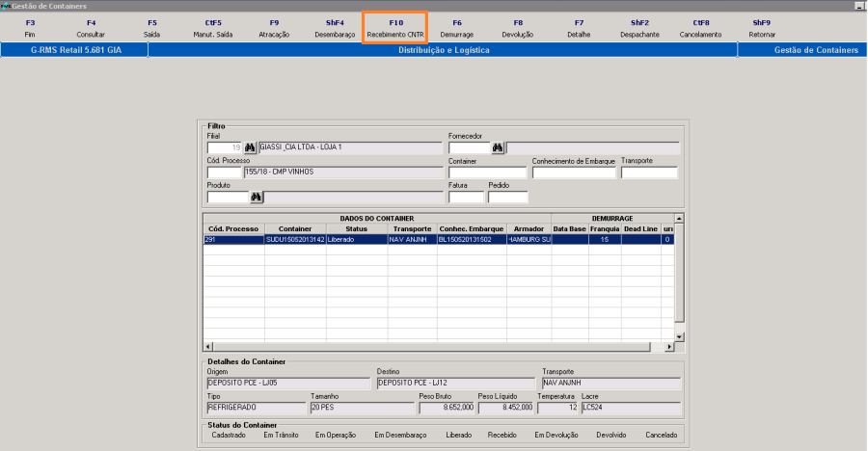Click Franquia cell with value 15
868x451 pixels.
[x=605, y=240]
